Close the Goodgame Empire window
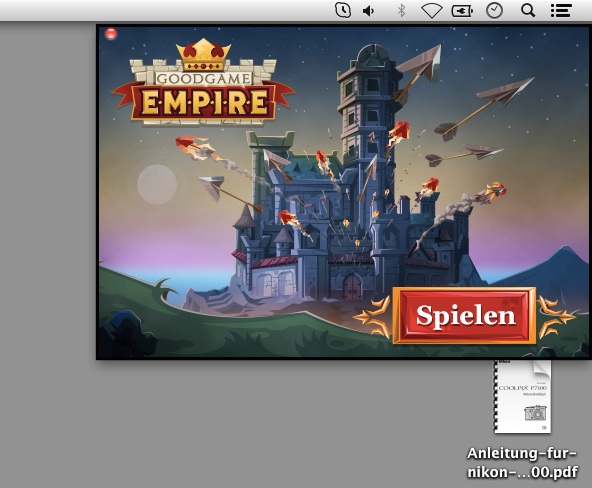 tap(111, 34)
